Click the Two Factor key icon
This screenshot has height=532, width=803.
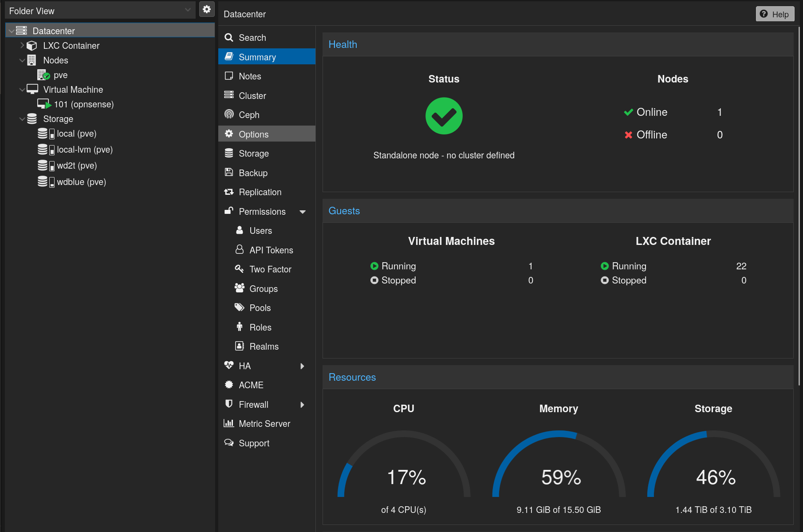(x=240, y=269)
